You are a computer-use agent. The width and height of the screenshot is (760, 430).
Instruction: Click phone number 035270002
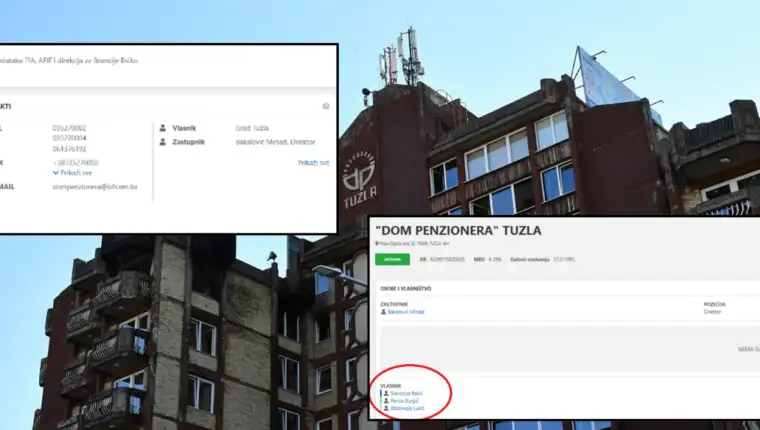[69, 128]
